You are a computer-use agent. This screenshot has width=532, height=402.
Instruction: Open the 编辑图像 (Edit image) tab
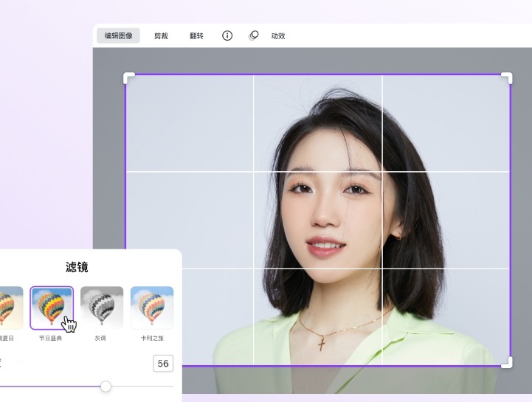click(118, 35)
